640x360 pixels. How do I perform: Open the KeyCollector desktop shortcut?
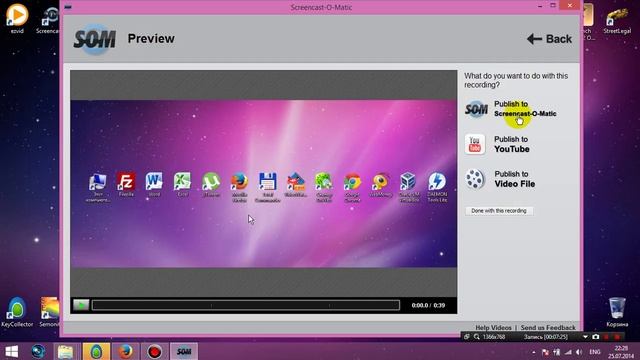point(17,313)
